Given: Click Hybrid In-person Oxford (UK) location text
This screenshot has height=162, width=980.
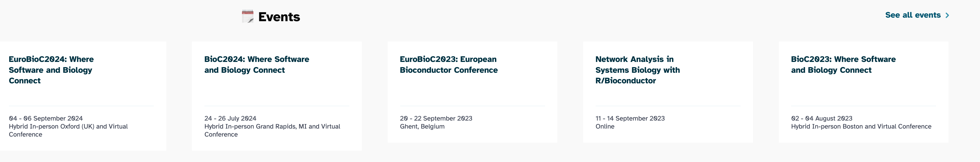Looking at the screenshot, I should click(68, 126).
